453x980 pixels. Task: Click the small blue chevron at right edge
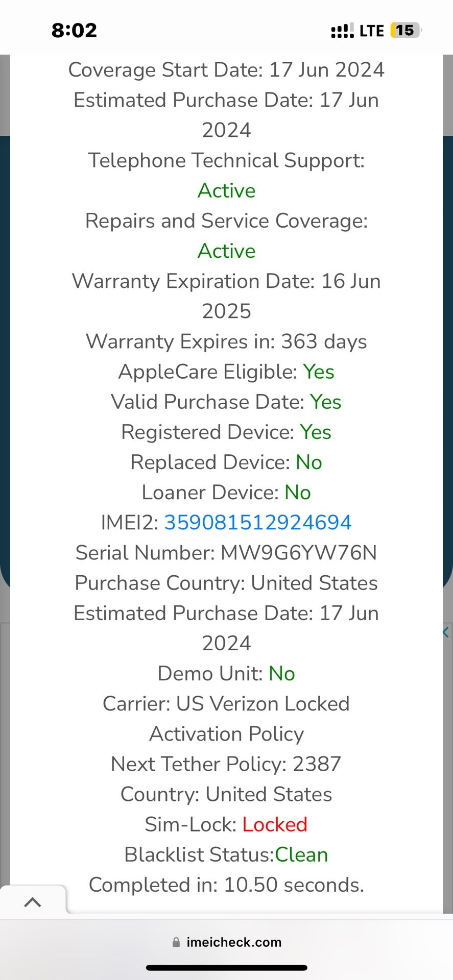coord(446,632)
